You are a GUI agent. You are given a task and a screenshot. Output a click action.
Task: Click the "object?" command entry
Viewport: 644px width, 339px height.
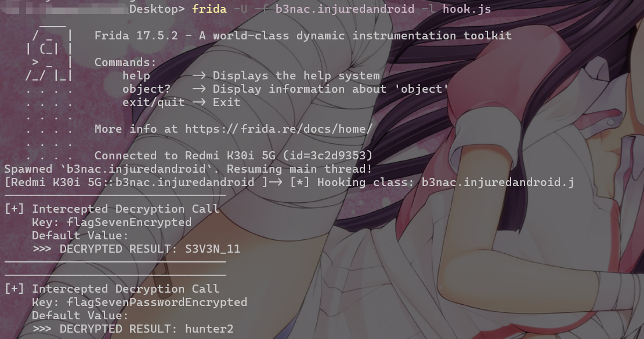click(146, 89)
